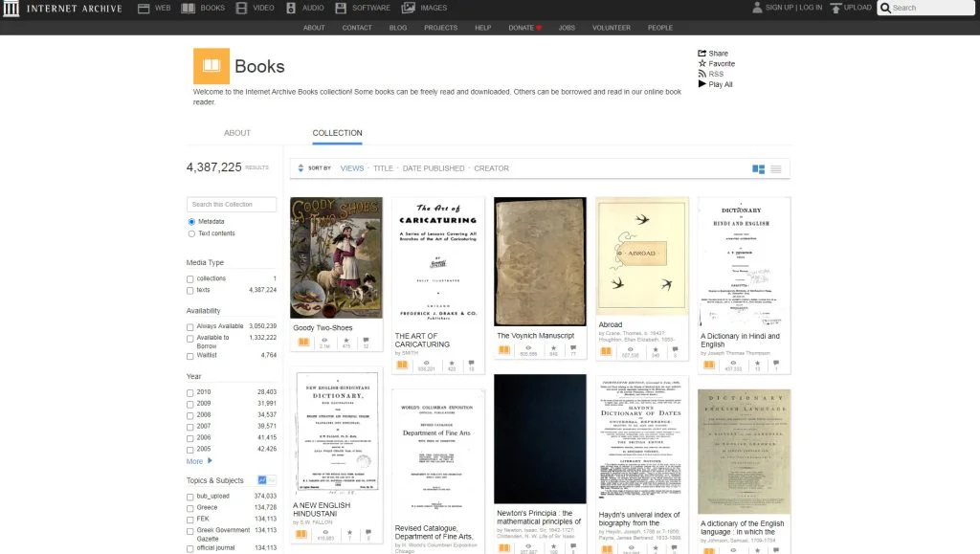The width and height of the screenshot is (980, 554).
Task: Click LOG IN link
Action: point(811,8)
